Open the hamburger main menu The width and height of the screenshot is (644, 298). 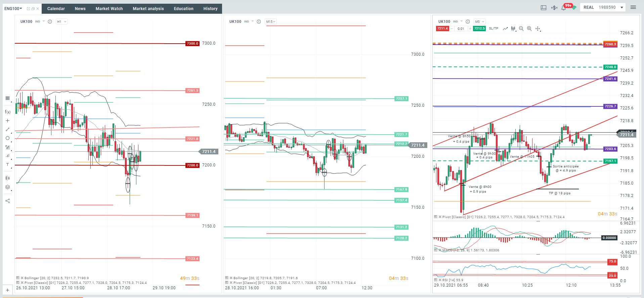click(633, 7)
